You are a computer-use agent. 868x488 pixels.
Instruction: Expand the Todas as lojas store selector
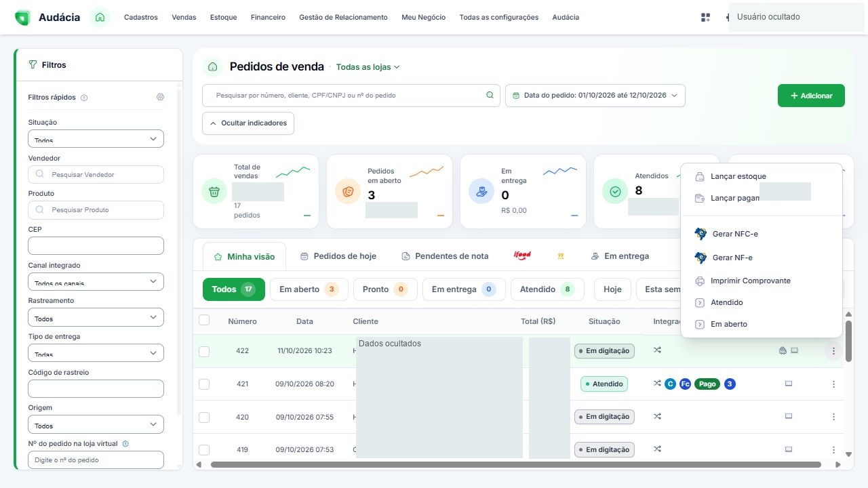tap(368, 67)
